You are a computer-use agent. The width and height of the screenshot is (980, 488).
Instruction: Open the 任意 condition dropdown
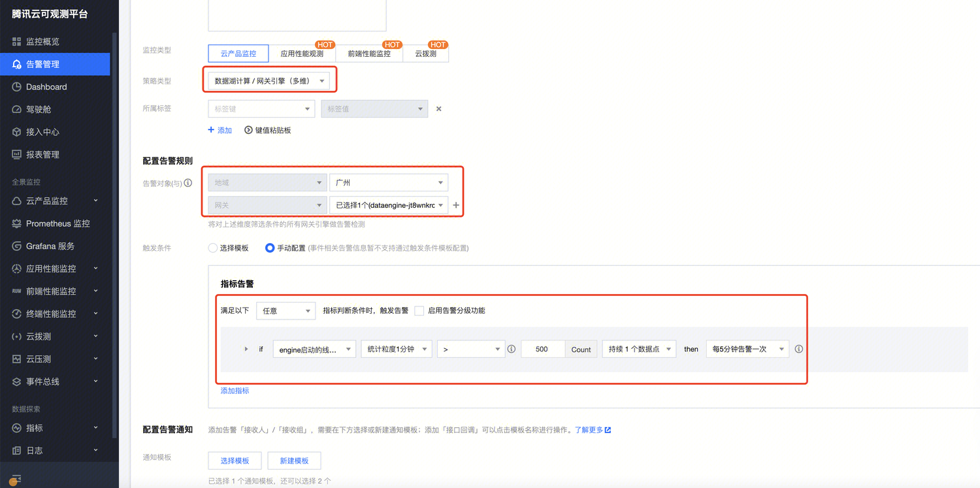click(286, 311)
